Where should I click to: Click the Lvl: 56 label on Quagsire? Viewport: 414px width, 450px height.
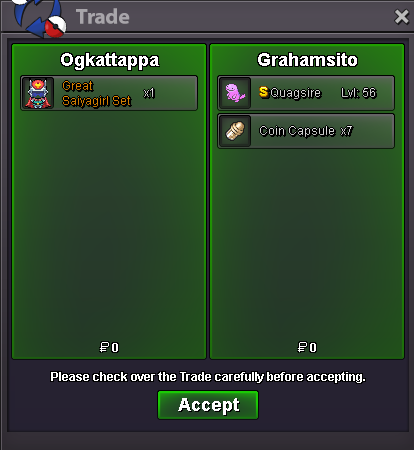[x=358, y=93]
